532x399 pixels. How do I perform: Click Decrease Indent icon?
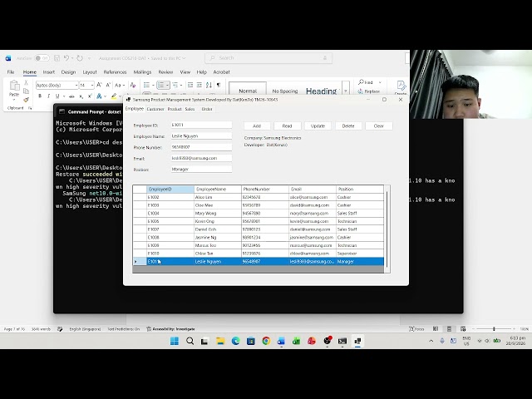190,85
